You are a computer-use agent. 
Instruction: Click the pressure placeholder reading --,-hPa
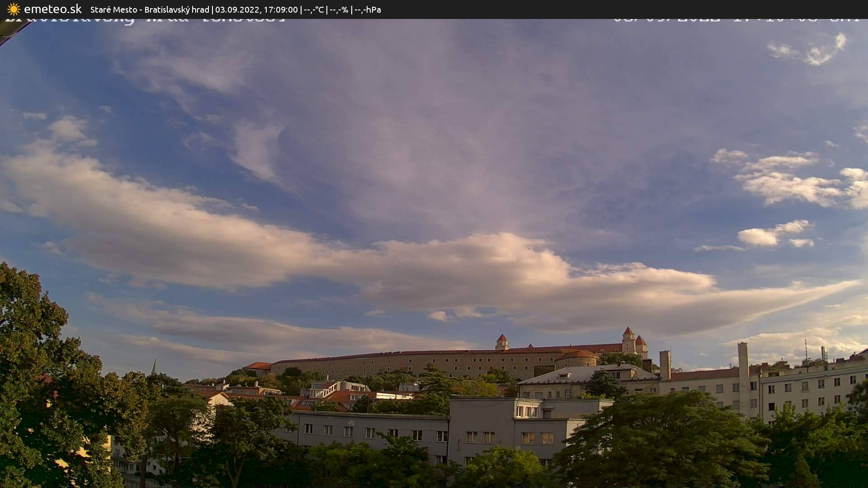369,9
